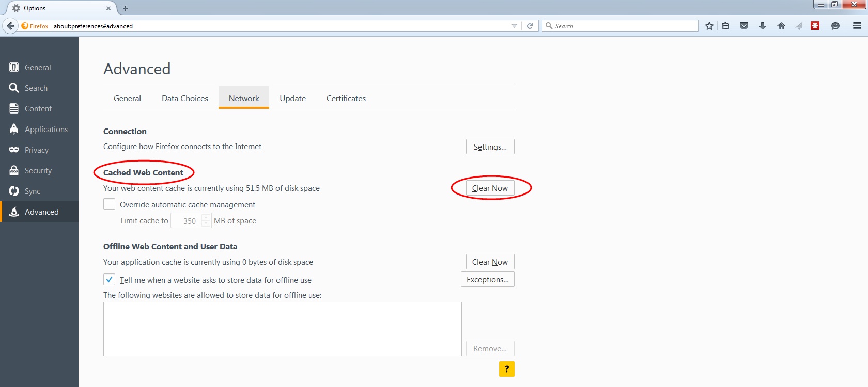Click the bookmark star icon

coord(709,26)
